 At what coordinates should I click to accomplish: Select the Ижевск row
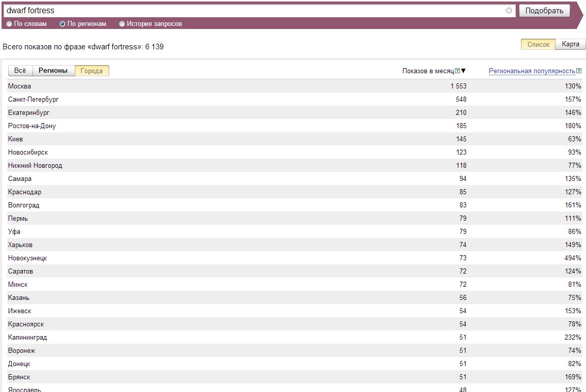(x=294, y=311)
